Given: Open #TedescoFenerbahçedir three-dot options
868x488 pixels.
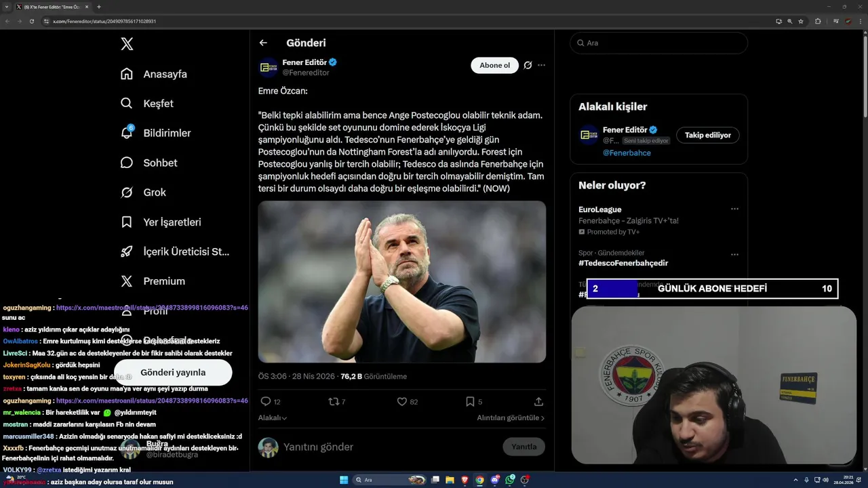Looking at the screenshot, I should 734,255.
